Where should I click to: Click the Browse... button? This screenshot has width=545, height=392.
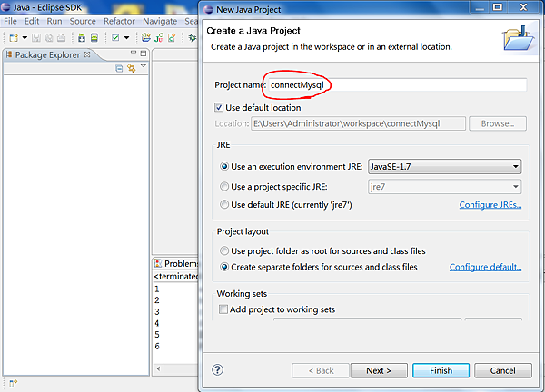498,123
